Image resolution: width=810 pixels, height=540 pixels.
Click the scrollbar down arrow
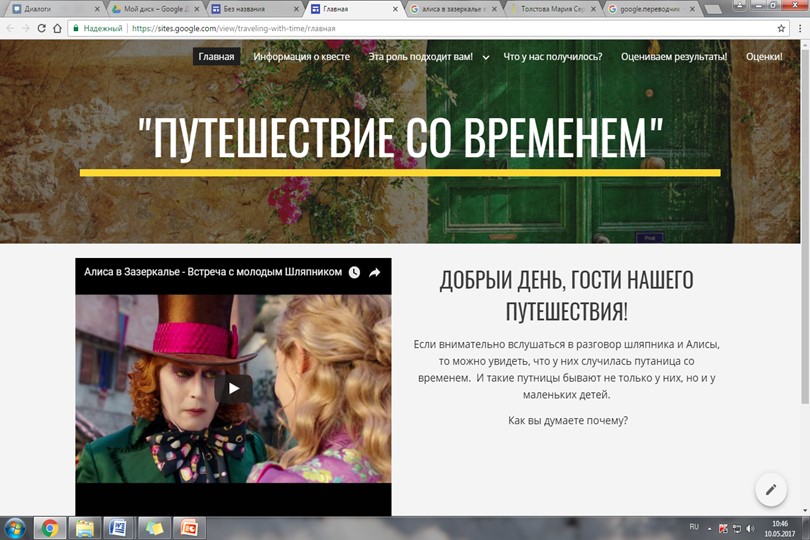pos(805,511)
